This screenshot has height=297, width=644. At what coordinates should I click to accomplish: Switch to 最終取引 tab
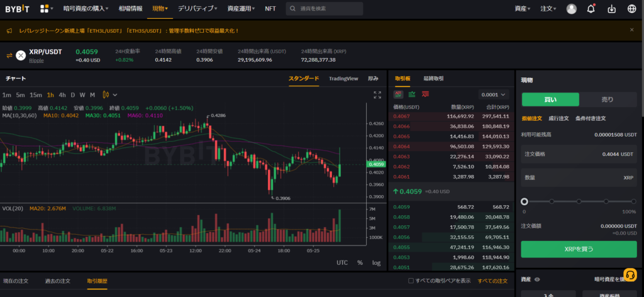pyautogui.click(x=434, y=79)
